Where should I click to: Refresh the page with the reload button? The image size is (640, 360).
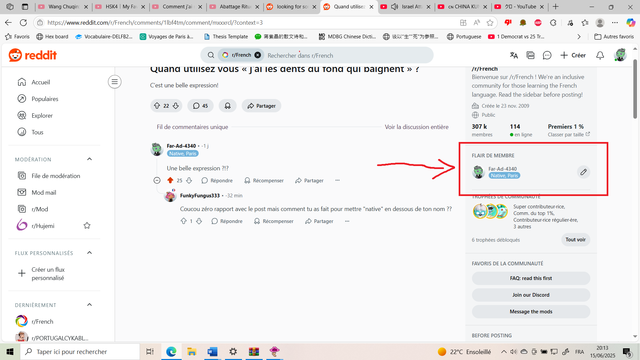(23, 22)
